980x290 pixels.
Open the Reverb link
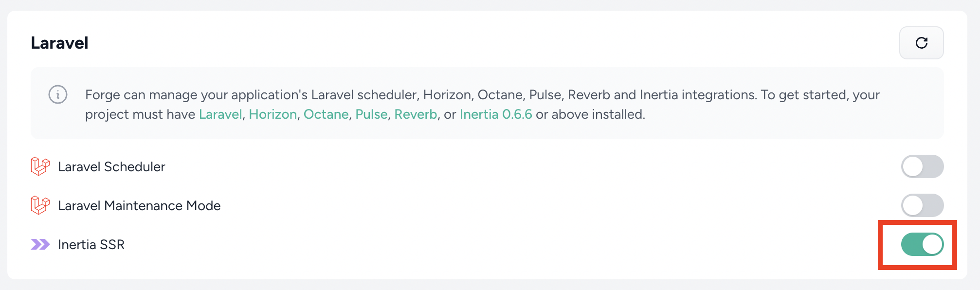pos(416,114)
